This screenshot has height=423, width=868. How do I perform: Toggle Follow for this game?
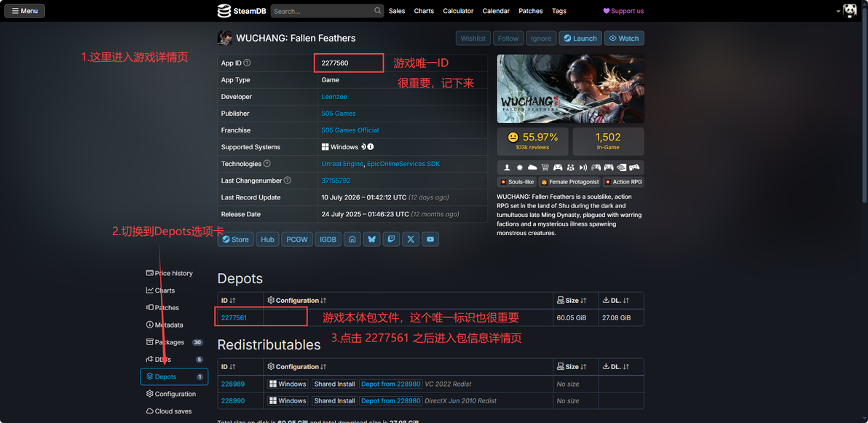pyautogui.click(x=508, y=38)
